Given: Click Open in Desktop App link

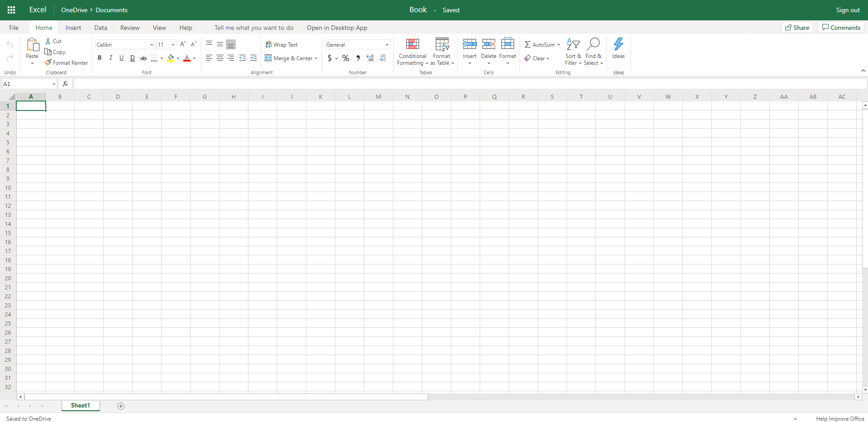Looking at the screenshot, I should 337,28.
